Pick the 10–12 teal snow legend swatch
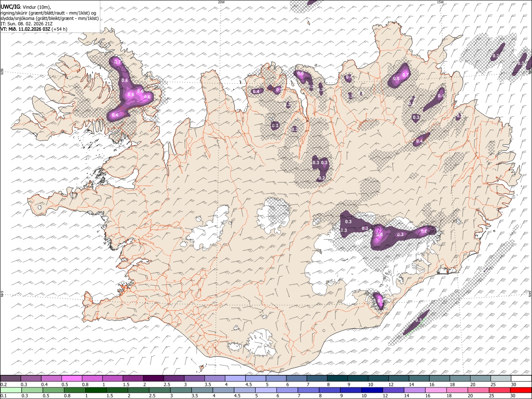 tap(378, 378)
